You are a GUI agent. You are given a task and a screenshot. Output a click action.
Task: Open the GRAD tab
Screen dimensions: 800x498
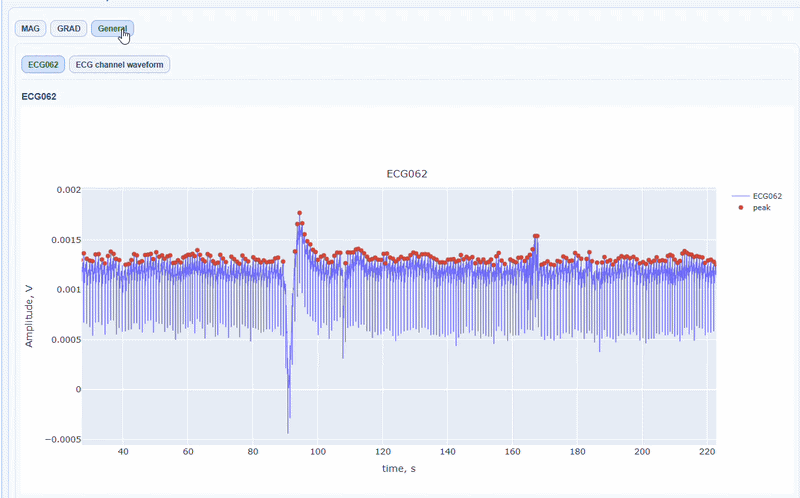tap(68, 29)
